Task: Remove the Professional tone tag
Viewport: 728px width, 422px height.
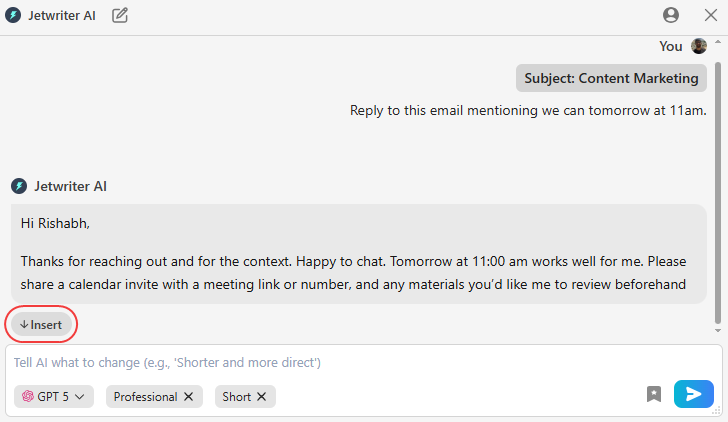Action: coord(188,397)
